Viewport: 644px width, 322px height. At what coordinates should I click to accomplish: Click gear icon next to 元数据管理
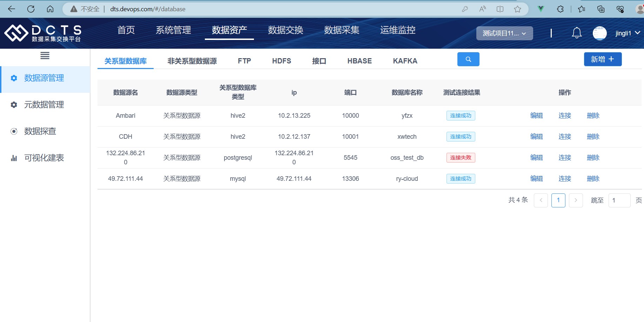tap(14, 105)
